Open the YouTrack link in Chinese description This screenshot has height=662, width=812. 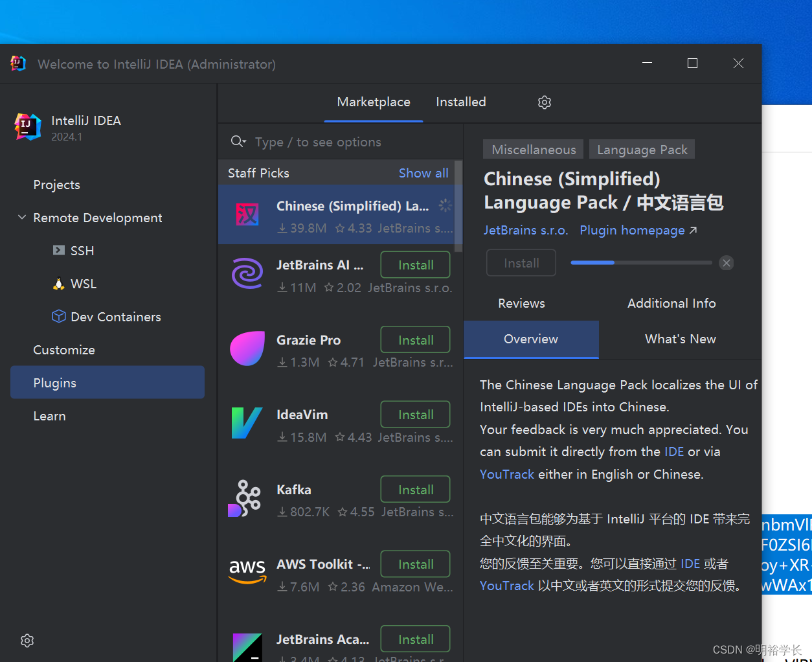pos(507,586)
